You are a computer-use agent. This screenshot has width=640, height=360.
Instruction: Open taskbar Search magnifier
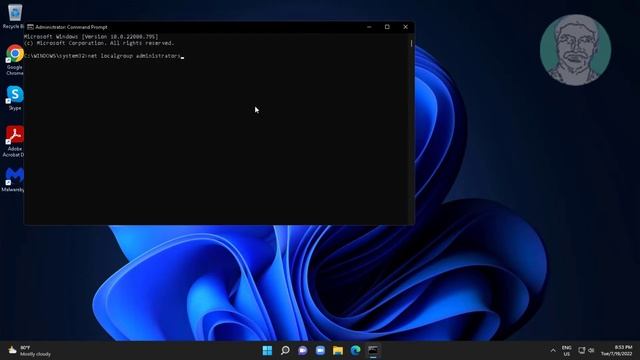pos(285,350)
